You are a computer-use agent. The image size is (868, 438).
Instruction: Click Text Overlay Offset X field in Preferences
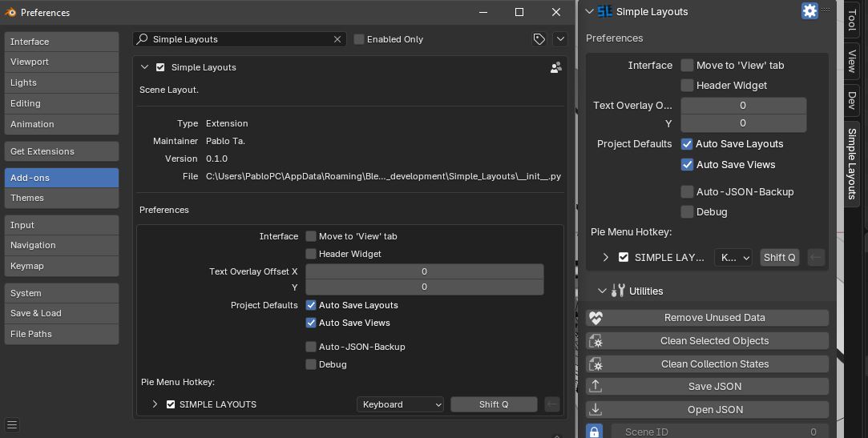[x=425, y=271]
